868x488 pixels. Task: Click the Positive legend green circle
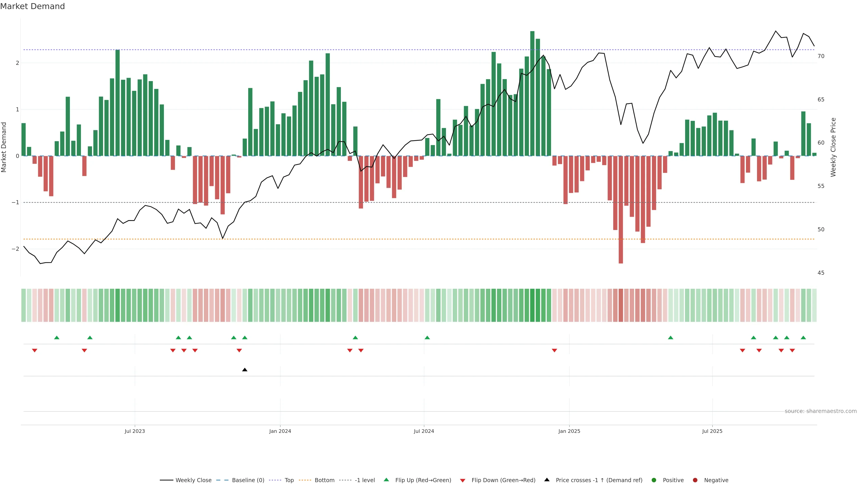pos(654,480)
